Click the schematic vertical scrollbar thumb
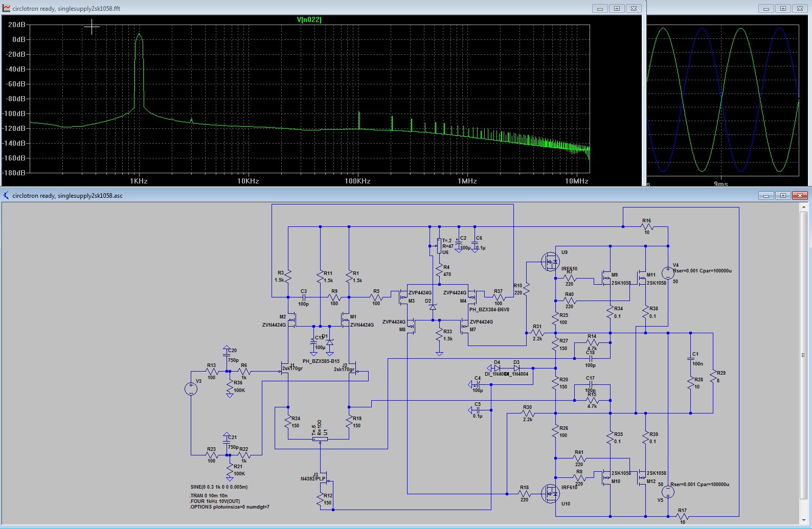The height and width of the screenshot is (529, 812). click(x=804, y=355)
